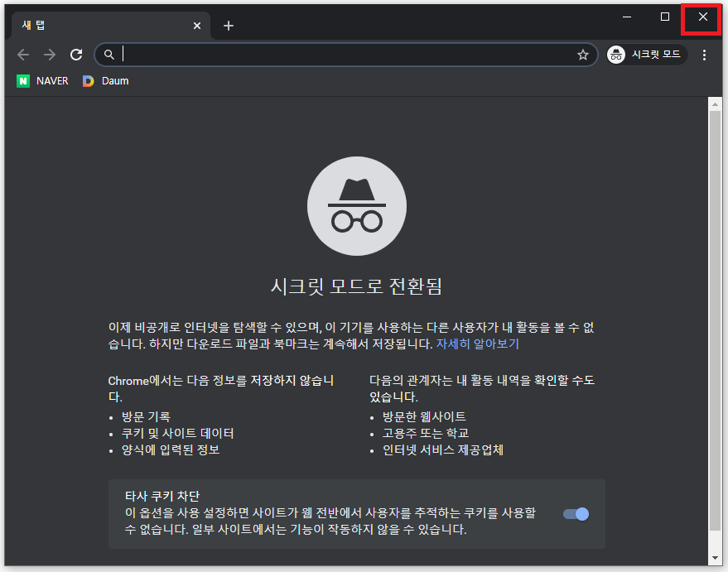Minimize the Chrome window
This screenshot has height=572, width=728.
click(x=627, y=17)
